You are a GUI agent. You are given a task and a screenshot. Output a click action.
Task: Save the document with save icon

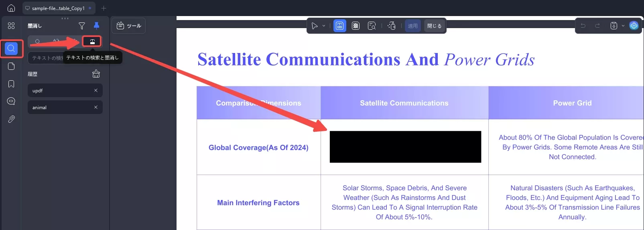[x=614, y=26]
